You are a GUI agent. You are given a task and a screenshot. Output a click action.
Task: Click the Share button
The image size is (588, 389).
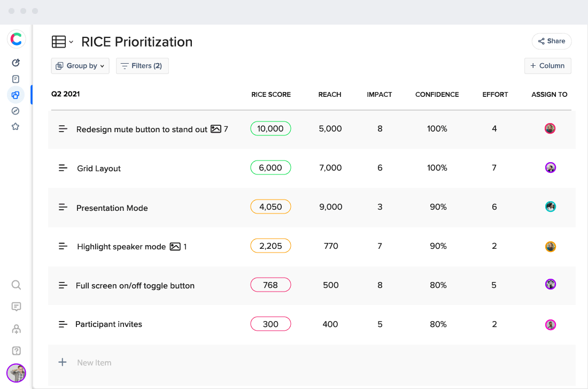pos(551,41)
